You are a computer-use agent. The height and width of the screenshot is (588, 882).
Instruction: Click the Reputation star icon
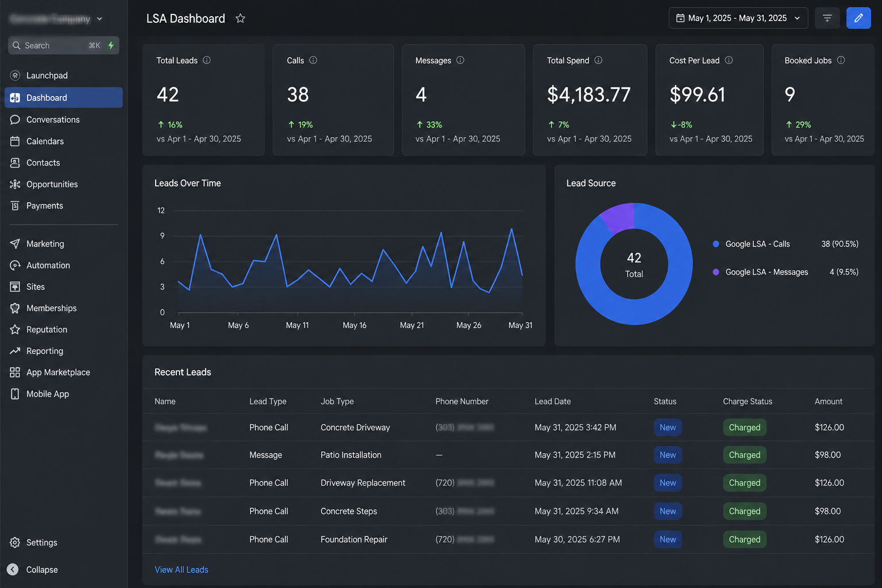click(x=15, y=330)
